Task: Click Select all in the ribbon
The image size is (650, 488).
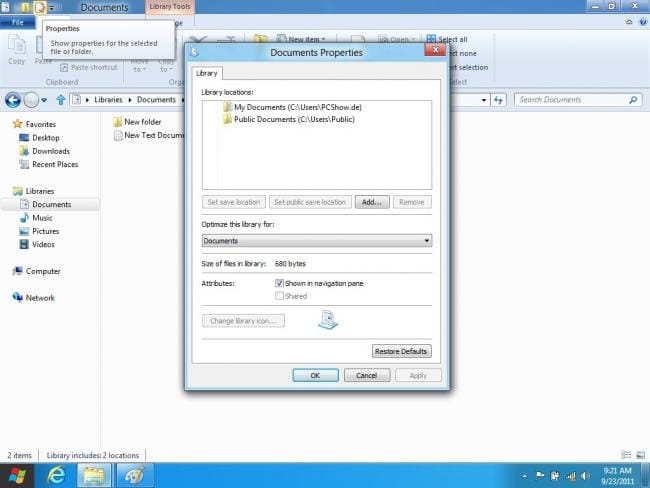Action: click(447, 39)
